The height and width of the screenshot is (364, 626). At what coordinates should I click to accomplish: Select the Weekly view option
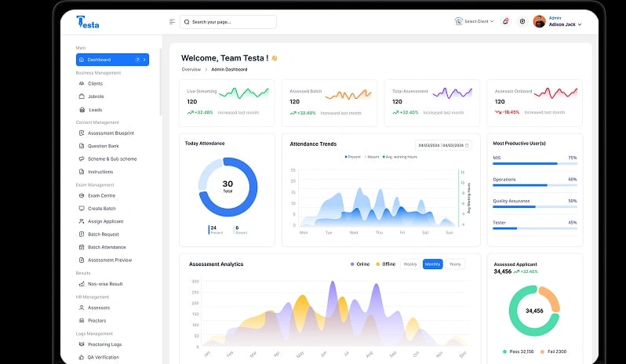tap(409, 264)
